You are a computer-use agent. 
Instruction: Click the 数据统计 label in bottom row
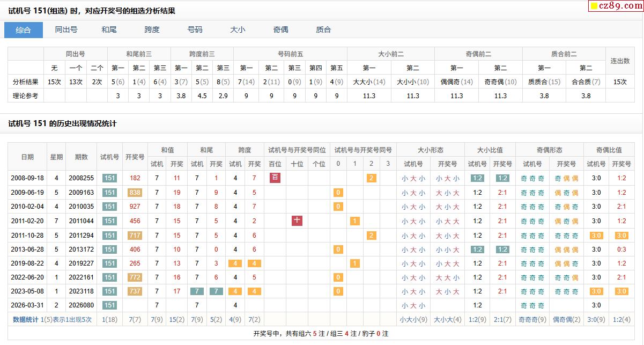[26, 319]
